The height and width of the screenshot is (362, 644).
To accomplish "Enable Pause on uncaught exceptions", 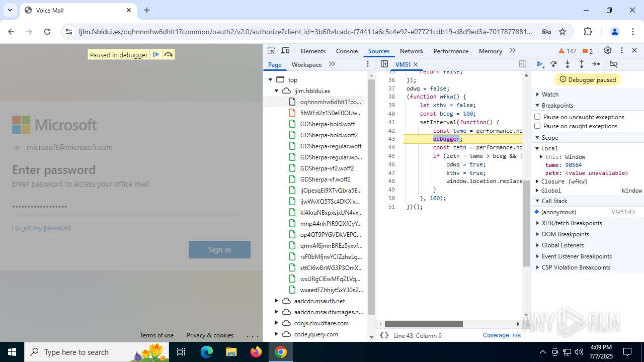I will tap(537, 117).
